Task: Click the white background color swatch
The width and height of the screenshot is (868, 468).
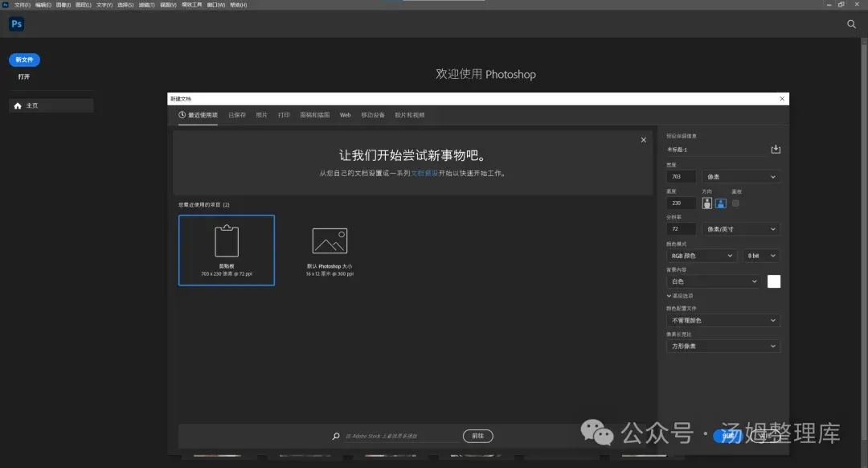Action: 774,281
